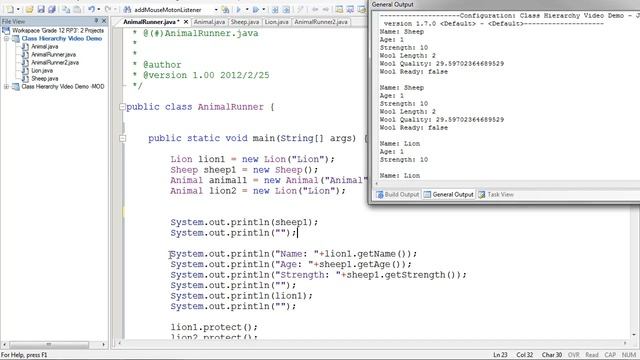The height and width of the screenshot is (360, 640).
Task: Click the OVR indicator in the status bar
Action: tap(573, 355)
